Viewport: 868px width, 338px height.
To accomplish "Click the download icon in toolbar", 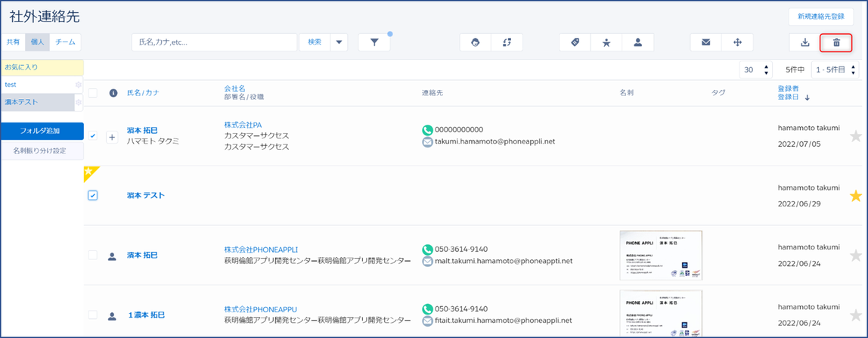I will (x=805, y=42).
